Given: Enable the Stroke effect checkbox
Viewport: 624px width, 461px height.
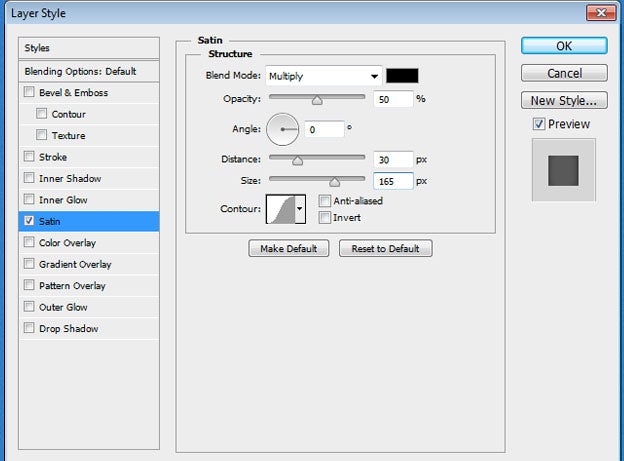Looking at the screenshot, I should point(29,156).
